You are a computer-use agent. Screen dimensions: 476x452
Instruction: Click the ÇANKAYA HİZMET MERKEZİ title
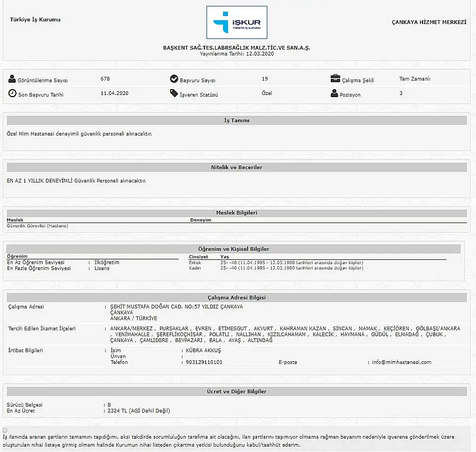(429, 22)
